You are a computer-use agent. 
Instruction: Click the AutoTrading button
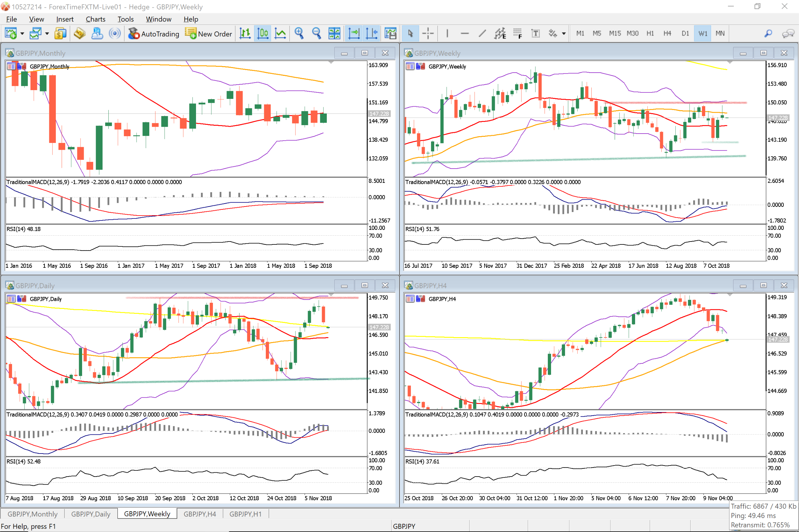tap(154, 33)
